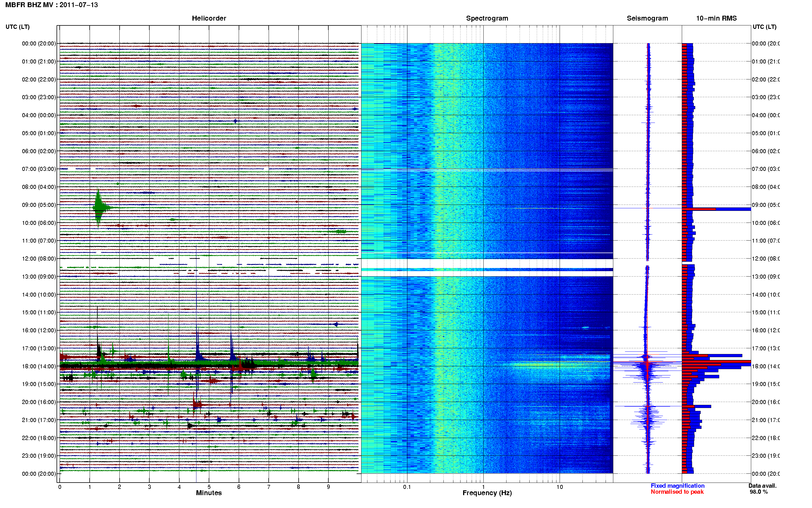Click the left '21:00 (17:00)' time label
This screenshot has height=508, width=812.
pos(39,420)
